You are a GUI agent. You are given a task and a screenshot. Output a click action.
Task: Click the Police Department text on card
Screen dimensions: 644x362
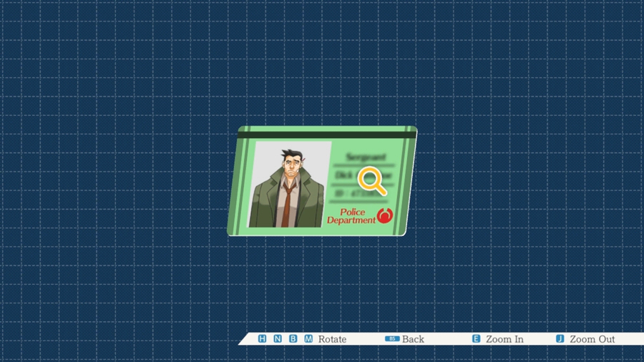click(351, 216)
